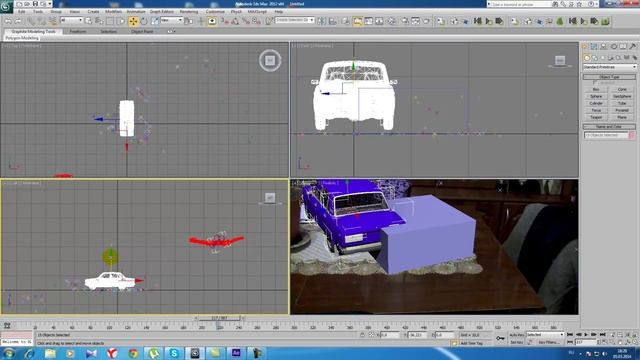Collapse the Object Type rollout
The height and width of the screenshot is (360, 640).
tap(609, 77)
